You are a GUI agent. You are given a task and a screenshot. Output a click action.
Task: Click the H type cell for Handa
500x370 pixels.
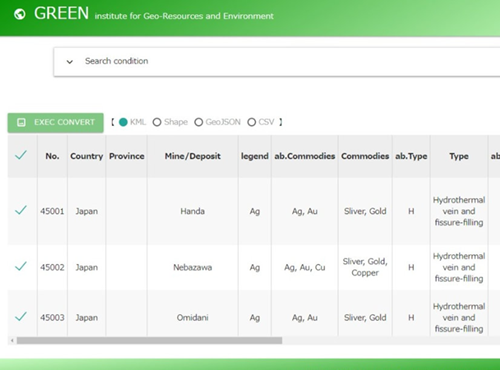(x=411, y=211)
